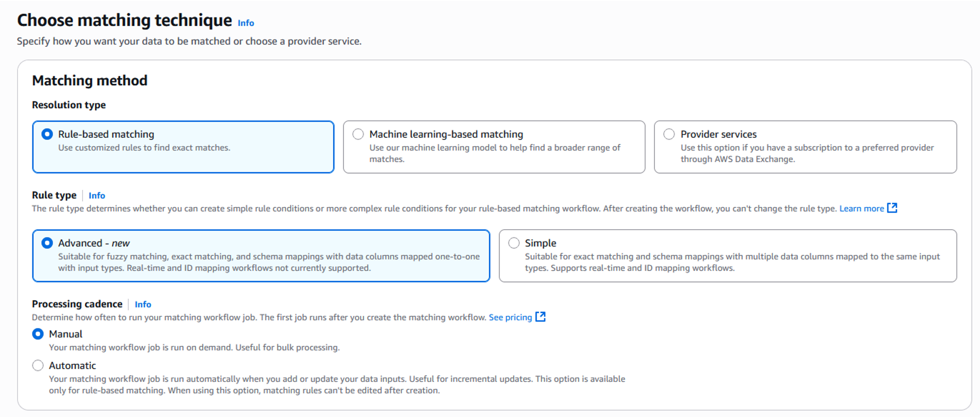Click the Provider services card description text
Image resolution: width=980 pixels, height=420 pixels.
806,154
